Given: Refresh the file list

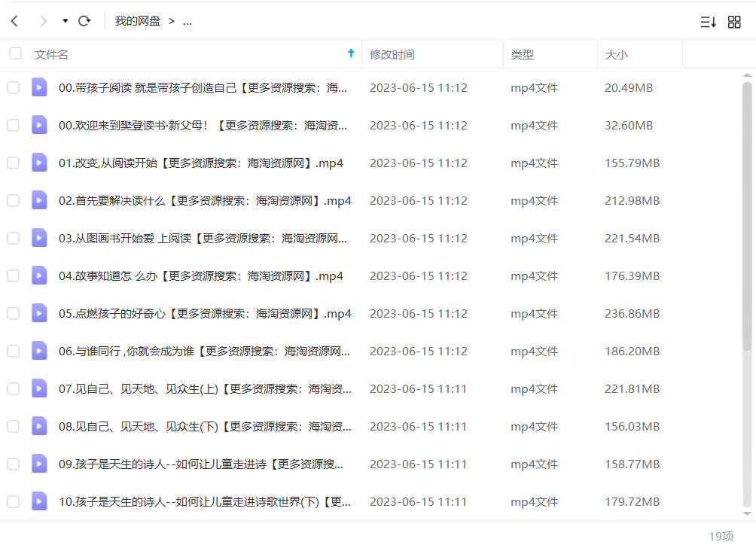Looking at the screenshot, I should pos(84,21).
